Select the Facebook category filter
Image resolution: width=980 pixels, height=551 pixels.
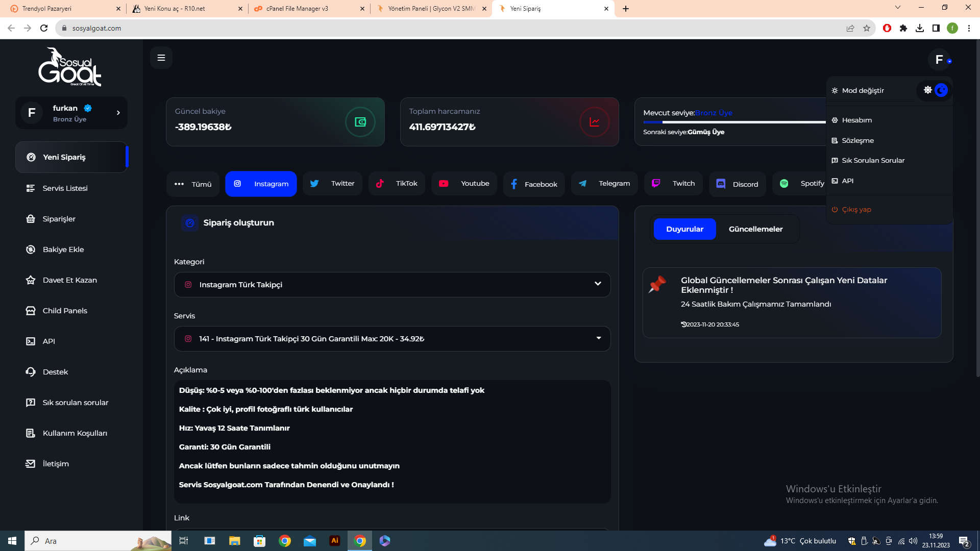coord(534,184)
